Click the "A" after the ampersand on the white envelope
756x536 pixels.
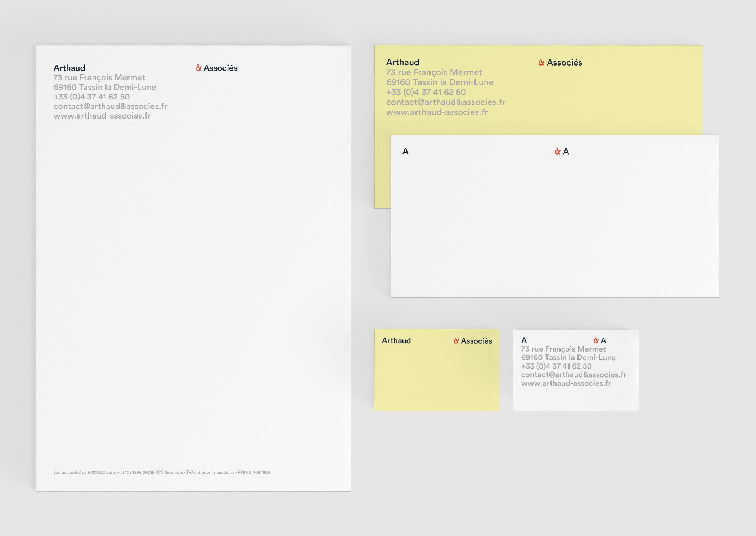(x=566, y=152)
